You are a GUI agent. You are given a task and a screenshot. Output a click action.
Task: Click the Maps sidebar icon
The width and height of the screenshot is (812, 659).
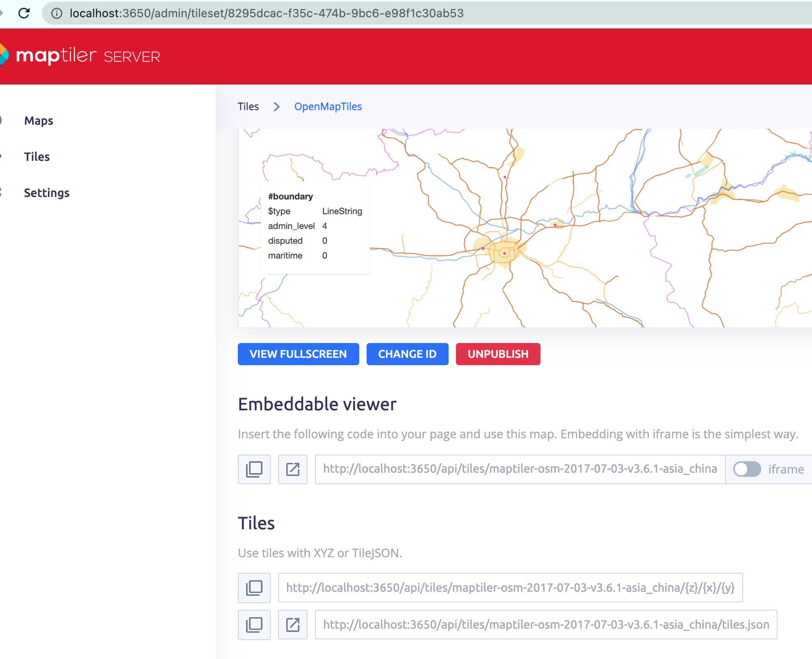pyautogui.click(x=2, y=120)
